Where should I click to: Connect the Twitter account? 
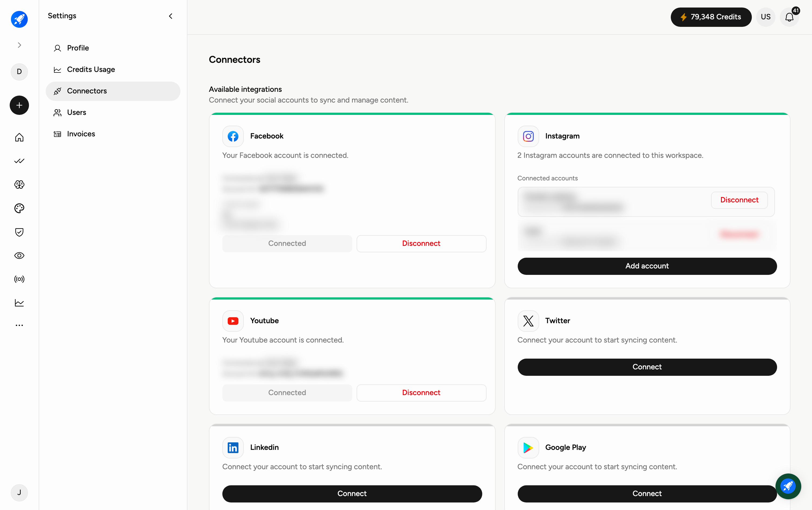(647, 367)
